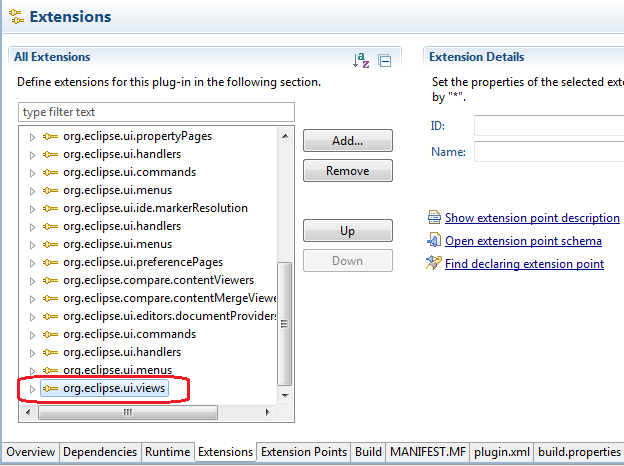Click the org.eclipse.compare.contentViewers extension icon
The height and width of the screenshot is (466, 624).
pyautogui.click(x=50, y=280)
